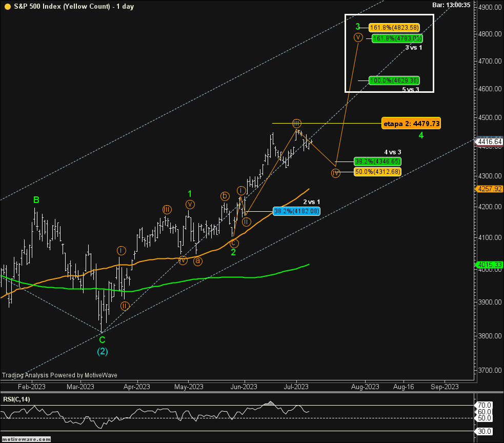Select the green wave label C at the low
The image size is (504, 443).
(102, 340)
